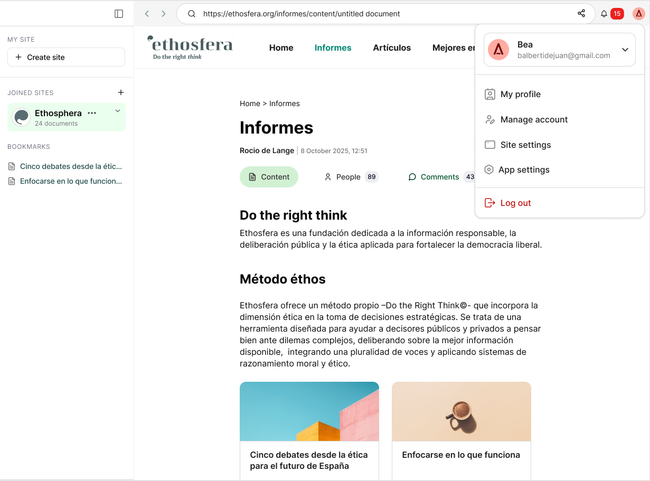This screenshot has width=650, height=481.
Task: Add a joined site with plus icon
Action: (x=121, y=93)
